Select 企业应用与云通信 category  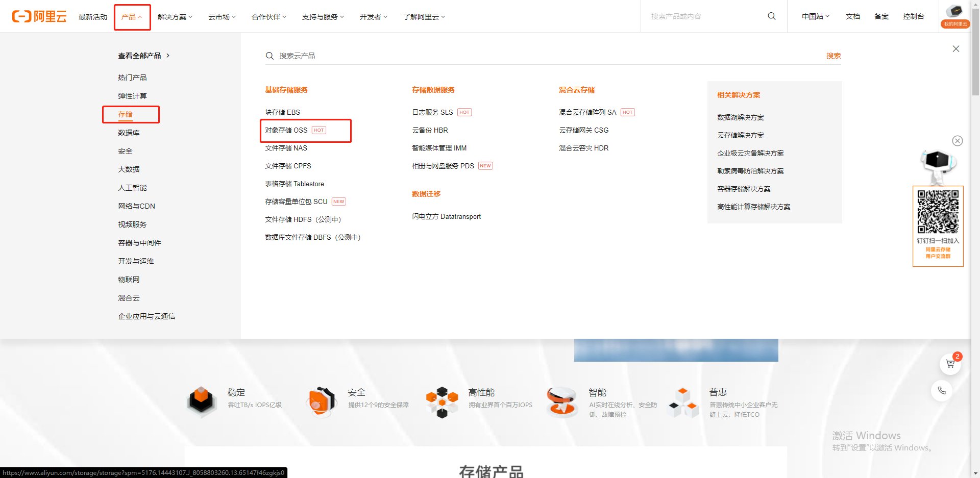pyautogui.click(x=146, y=316)
